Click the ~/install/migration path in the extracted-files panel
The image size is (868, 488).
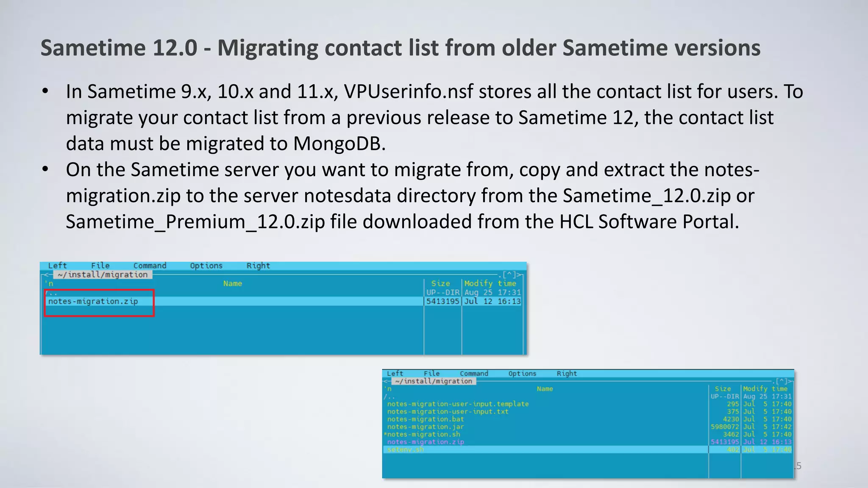click(434, 381)
